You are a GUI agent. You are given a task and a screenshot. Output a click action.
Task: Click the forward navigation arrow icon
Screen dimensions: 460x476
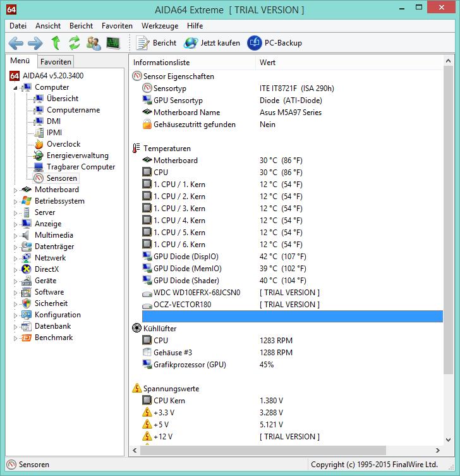pos(35,43)
